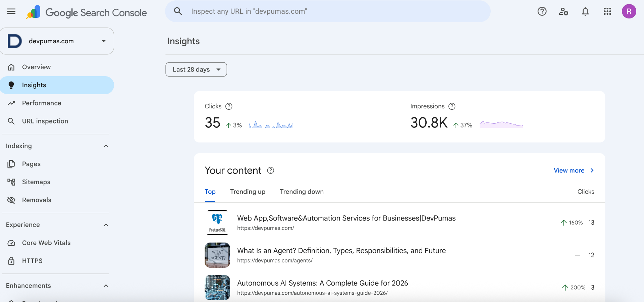
Task: Click the Pages document icon
Action: (x=11, y=164)
